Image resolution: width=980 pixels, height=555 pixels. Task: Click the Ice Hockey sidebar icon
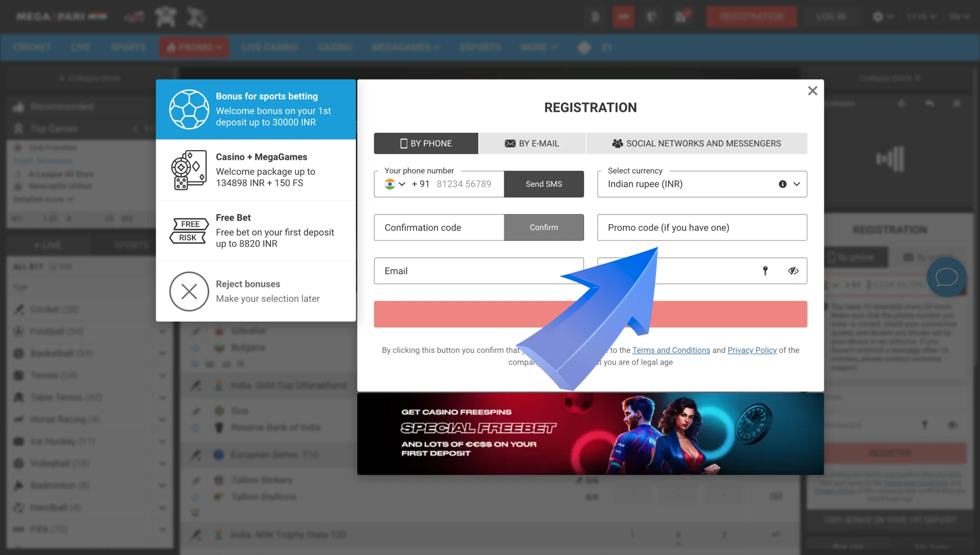pos(19,442)
